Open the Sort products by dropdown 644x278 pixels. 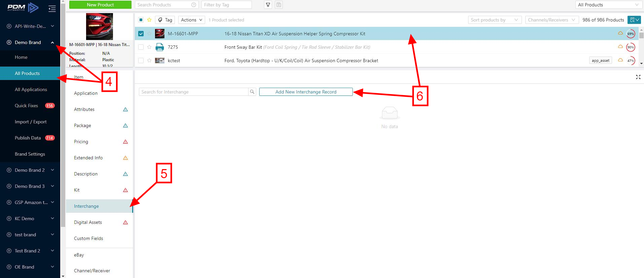495,20
